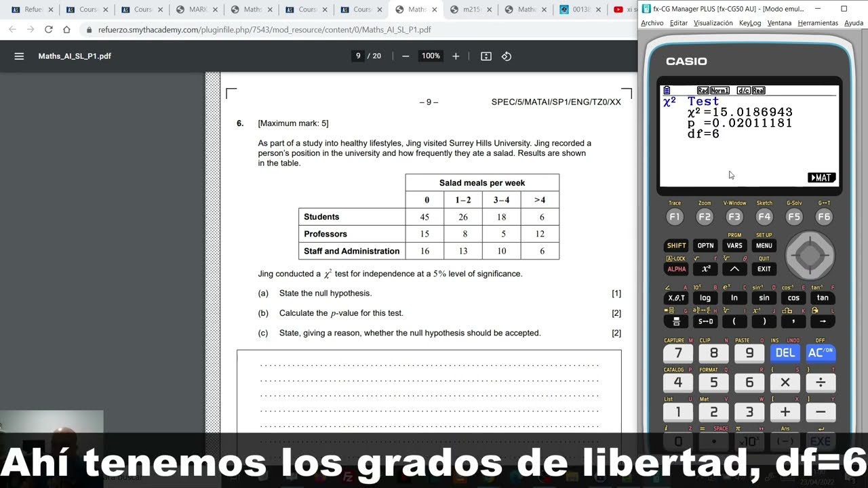The image size is (868, 488).
Task: Click the number 4 key
Action: pyautogui.click(x=677, y=382)
